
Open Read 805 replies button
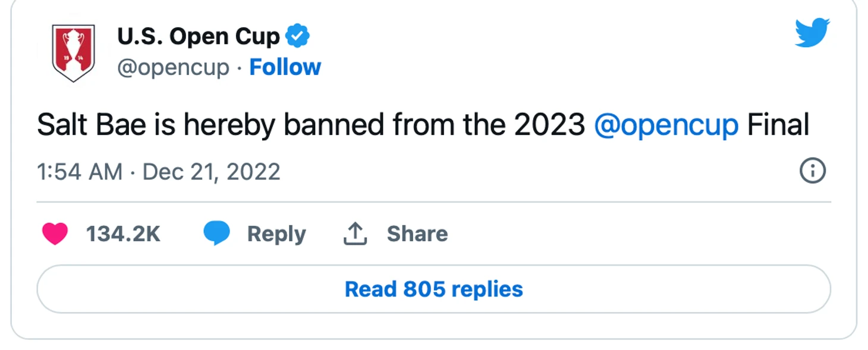tap(434, 289)
